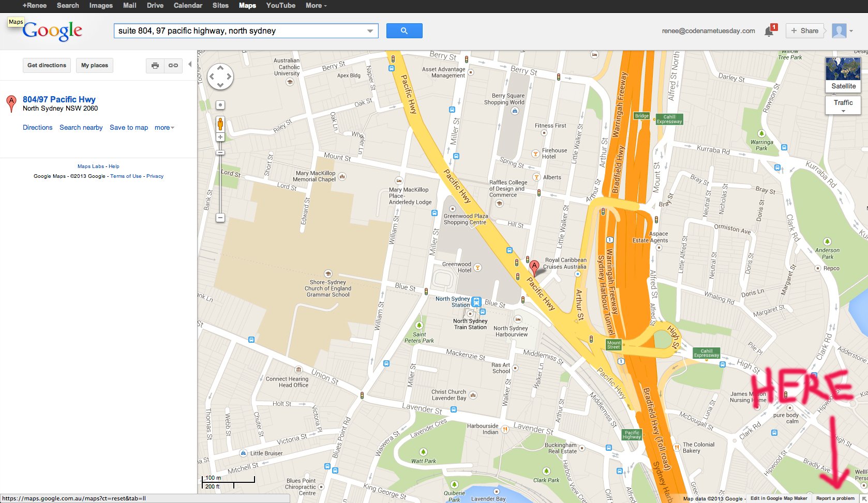Open Images in the top bar
The height and width of the screenshot is (503, 868).
pyautogui.click(x=101, y=5)
